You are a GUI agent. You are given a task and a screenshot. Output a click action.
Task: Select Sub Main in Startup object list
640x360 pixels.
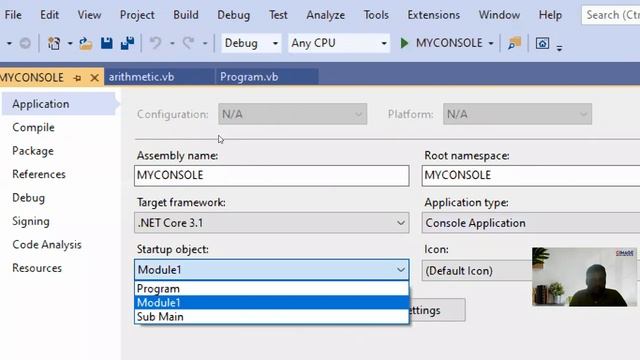click(271, 316)
